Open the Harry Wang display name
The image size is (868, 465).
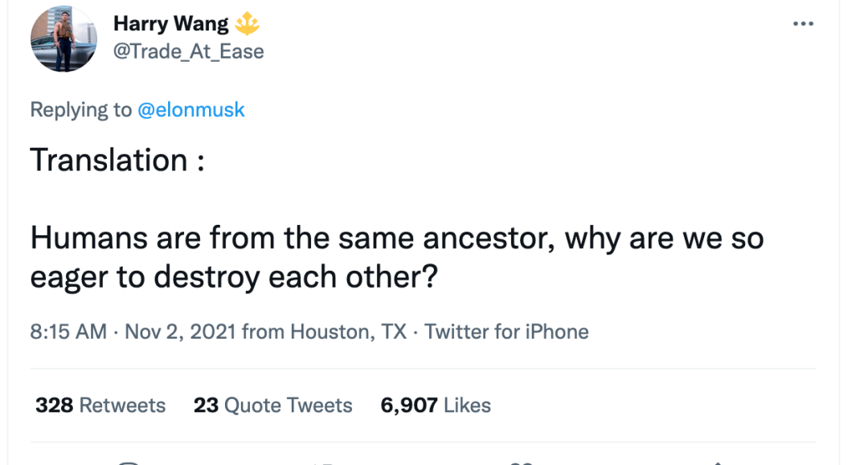tap(170, 24)
